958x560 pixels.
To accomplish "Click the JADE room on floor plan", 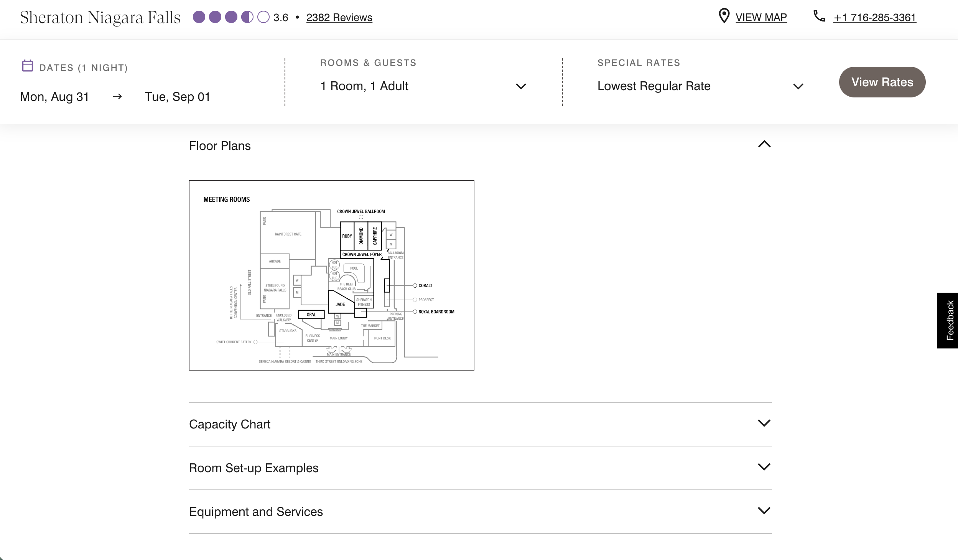I will [340, 305].
